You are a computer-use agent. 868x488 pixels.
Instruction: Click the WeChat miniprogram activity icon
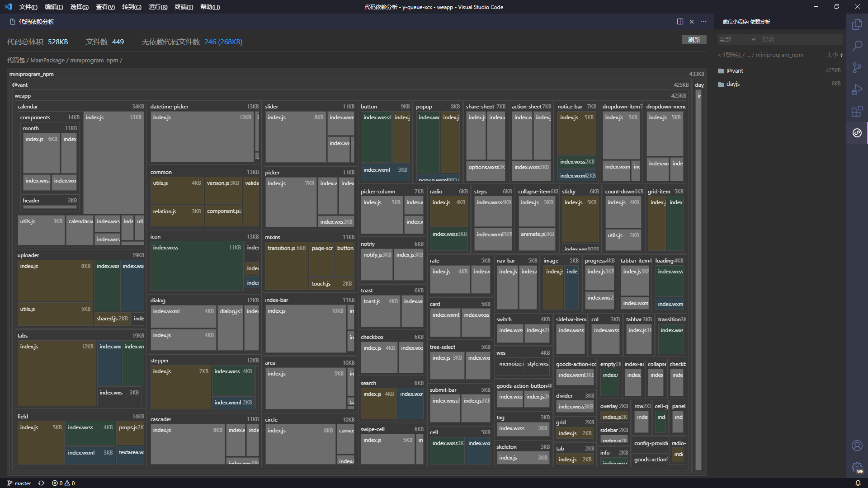(857, 133)
